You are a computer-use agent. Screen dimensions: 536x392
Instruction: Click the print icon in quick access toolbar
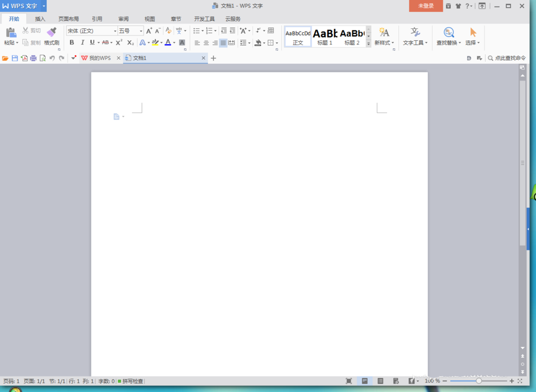point(33,58)
